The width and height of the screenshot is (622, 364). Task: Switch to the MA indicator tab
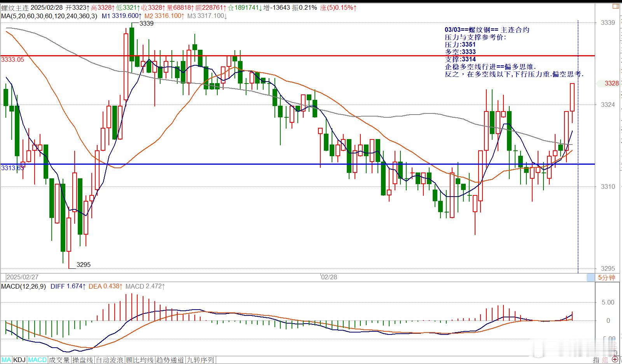pyautogui.click(x=7, y=360)
